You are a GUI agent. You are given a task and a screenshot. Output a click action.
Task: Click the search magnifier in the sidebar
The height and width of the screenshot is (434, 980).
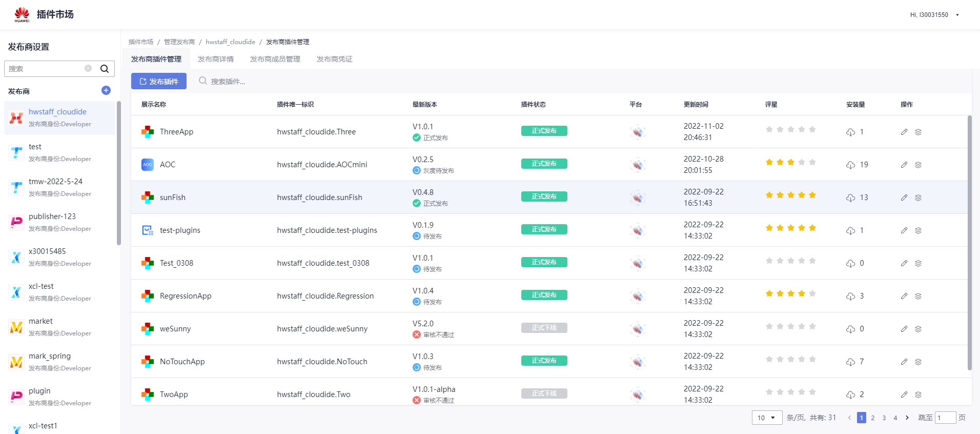[x=105, y=69]
